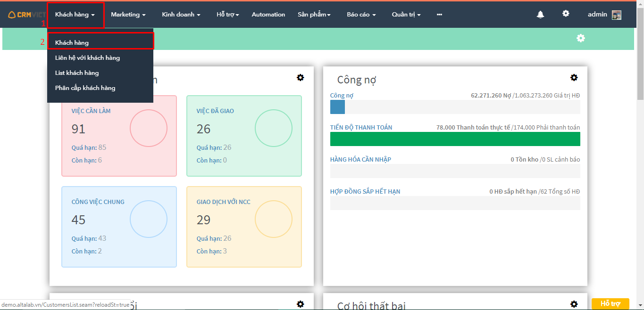This screenshot has width=644, height=310.
Task: Expand the Sản phẩm dropdown menu
Action: (314, 15)
